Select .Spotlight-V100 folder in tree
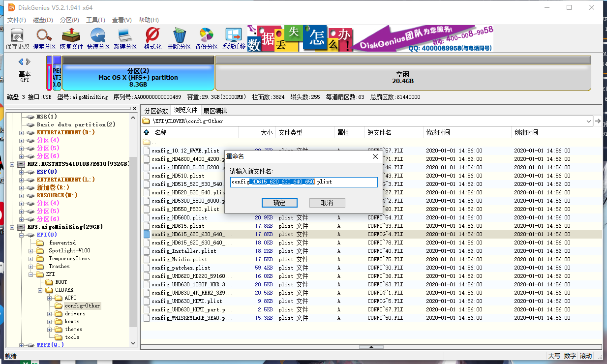607x364 pixels. [x=68, y=250]
